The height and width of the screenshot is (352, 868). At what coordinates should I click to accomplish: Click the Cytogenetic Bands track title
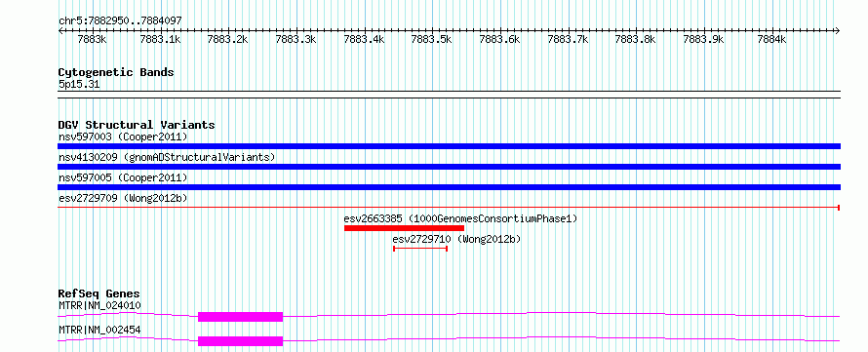(x=116, y=72)
